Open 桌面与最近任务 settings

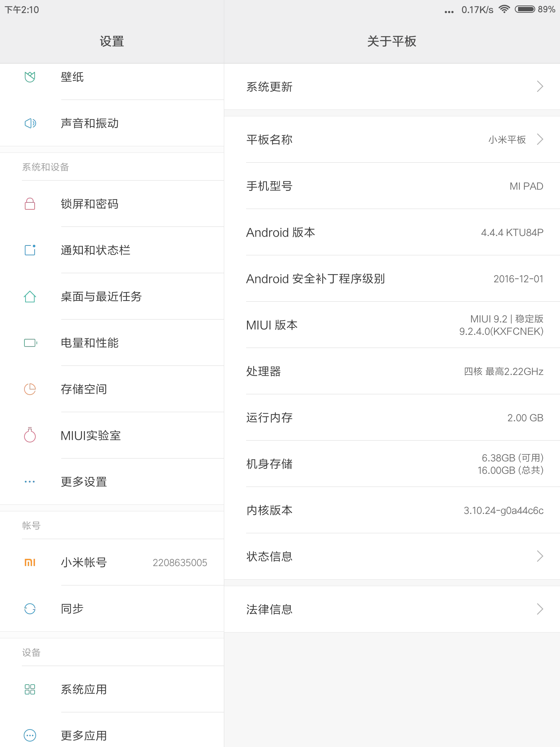click(112, 296)
